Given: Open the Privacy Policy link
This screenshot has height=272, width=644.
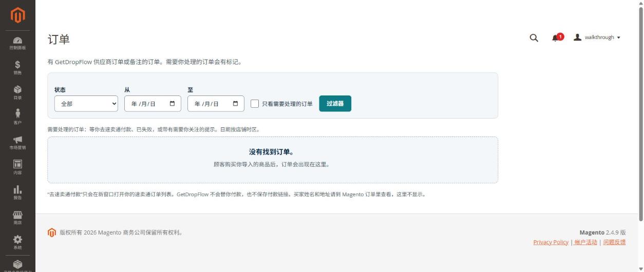Looking at the screenshot, I should [x=551, y=242].
